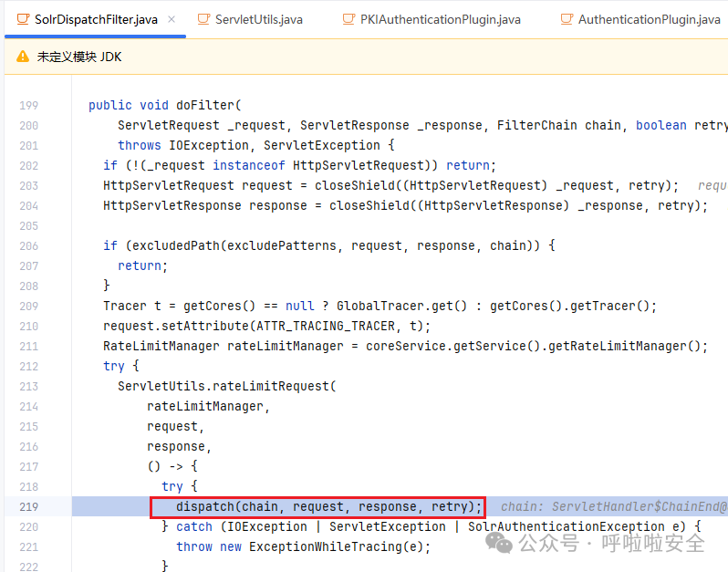Close the SolrDispatchFilter.java tab
Image resolution: width=728 pixels, height=572 pixels.
coord(172,19)
